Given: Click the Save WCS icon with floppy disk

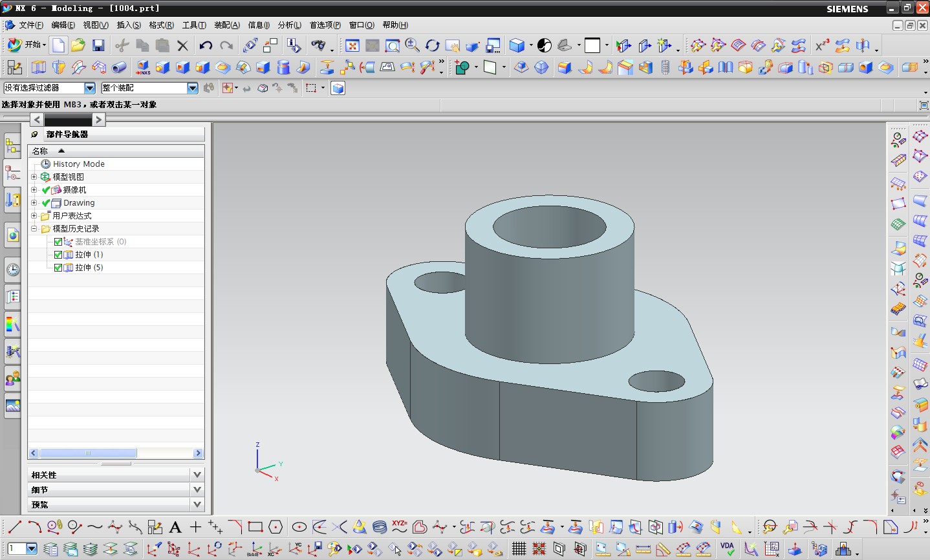Looking at the screenshot, I should 315,549.
